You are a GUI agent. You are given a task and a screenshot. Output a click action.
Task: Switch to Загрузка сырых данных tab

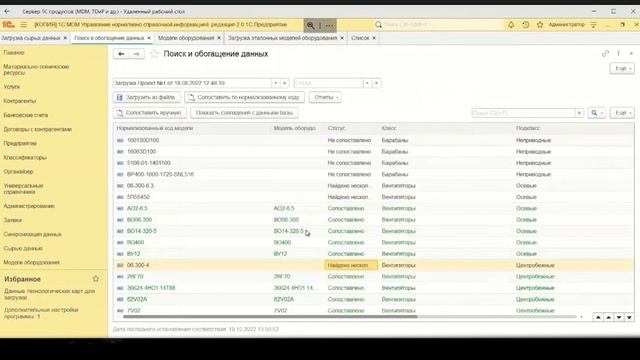coord(31,38)
